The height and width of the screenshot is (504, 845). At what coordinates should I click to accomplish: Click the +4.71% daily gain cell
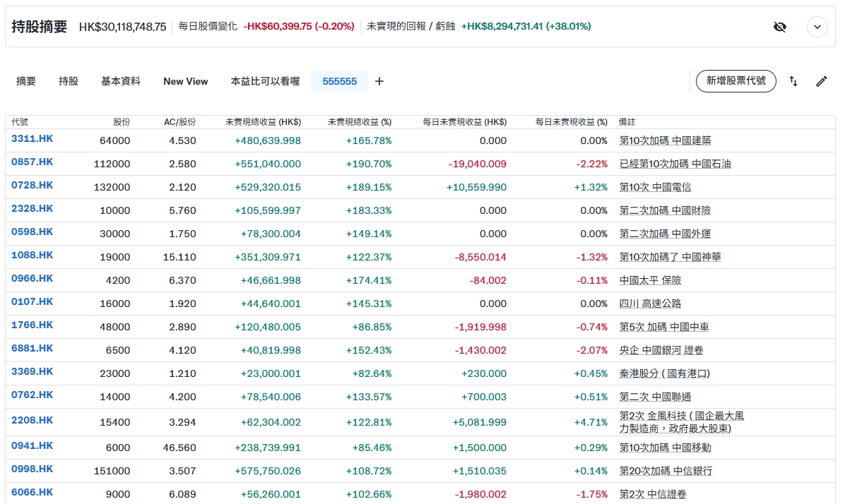[591, 422]
